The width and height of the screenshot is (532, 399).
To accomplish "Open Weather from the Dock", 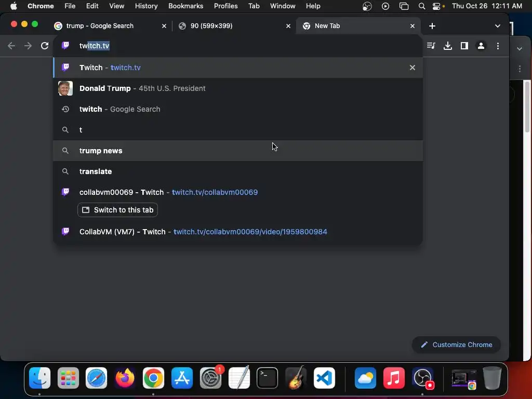I will pos(365,378).
